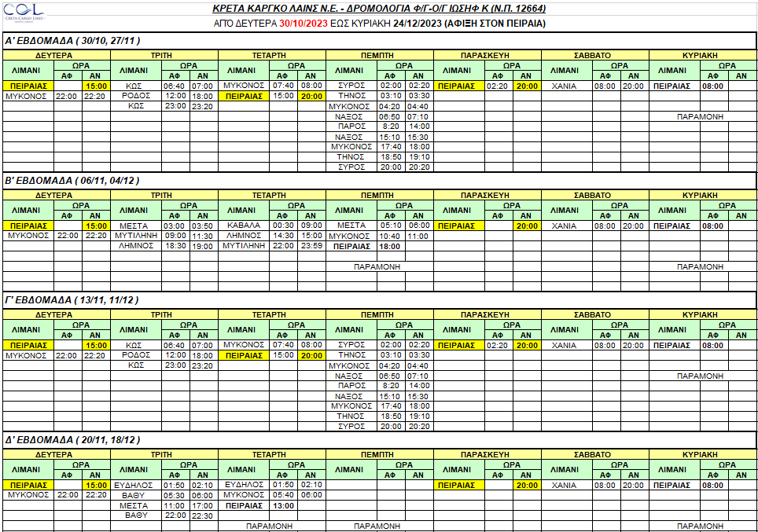758x532 pixels.
Task: Click the red date 30/10/2023
Action: coord(303,24)
